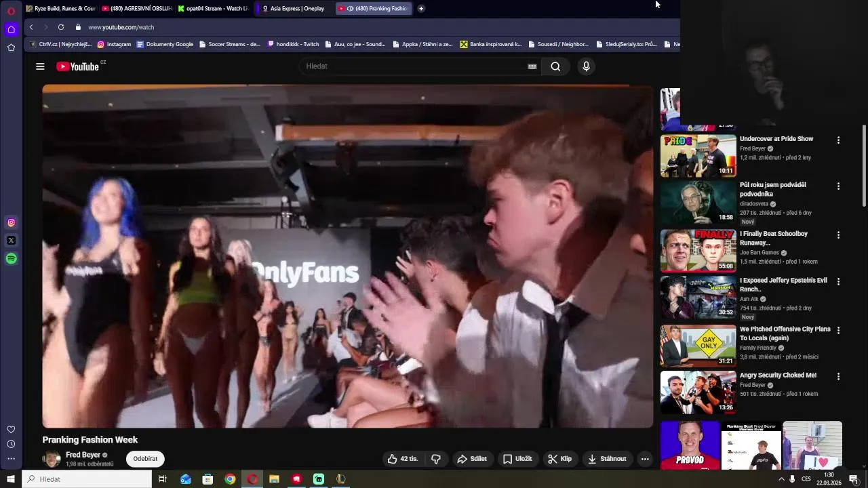Screen dimensions: 868x488
Task: Open X (Twitter) in the Opera sidebar
Action: (11, 241)
